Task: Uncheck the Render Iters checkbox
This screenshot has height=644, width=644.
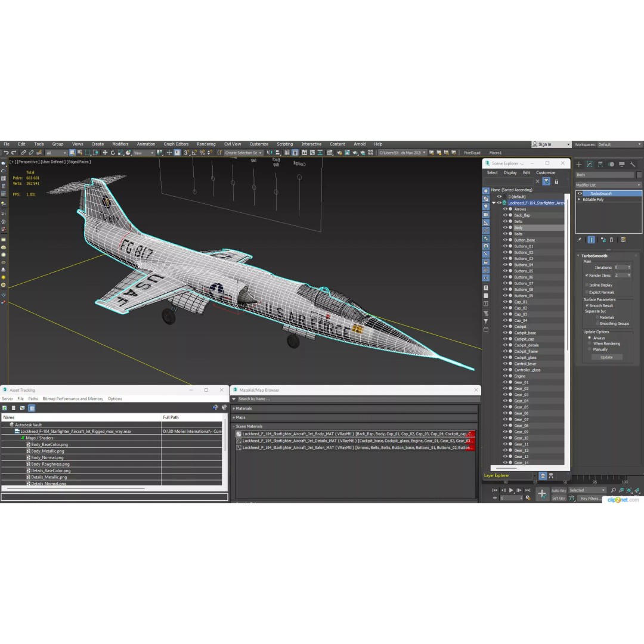Action: pyautogui.click(x=587, y=275)
